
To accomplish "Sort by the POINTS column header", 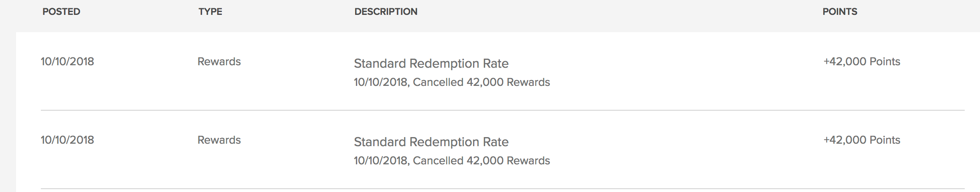I will [839, 12].
